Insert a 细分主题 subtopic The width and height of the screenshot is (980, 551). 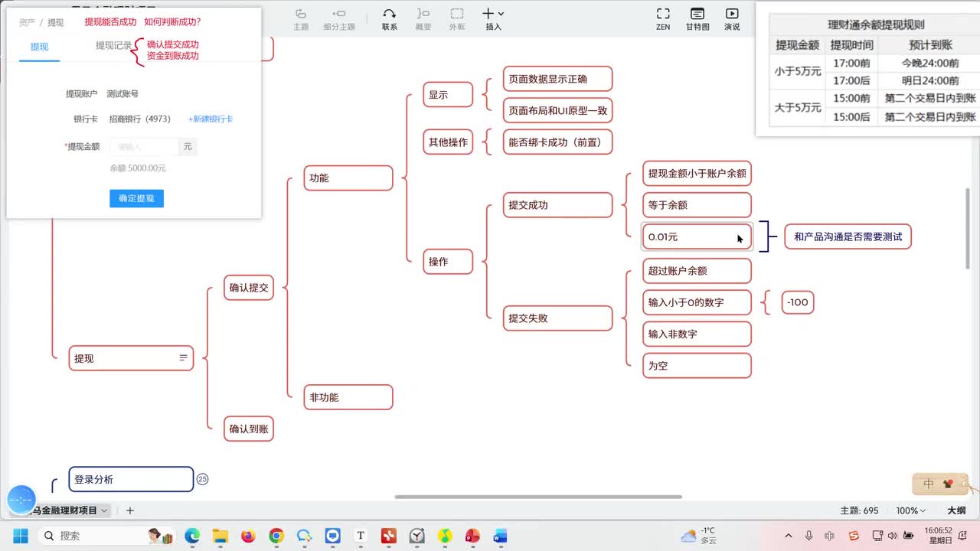tap(339, 19)
